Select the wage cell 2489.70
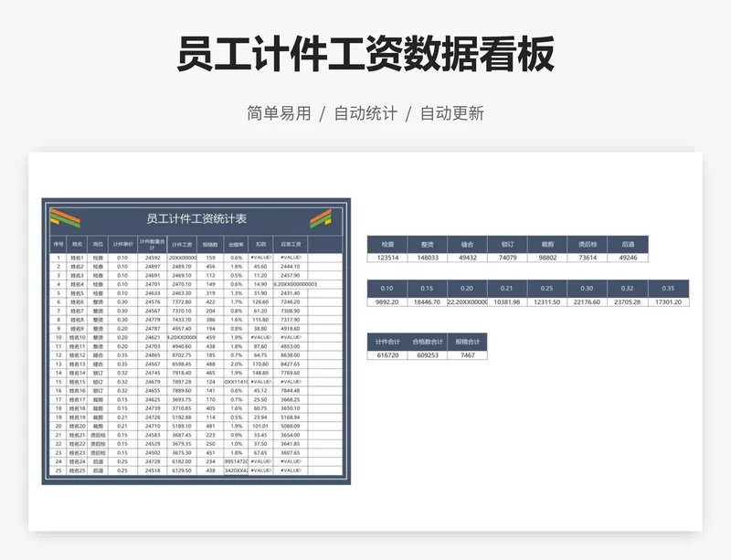Screen dimensions: 731x560 (182, 267)
